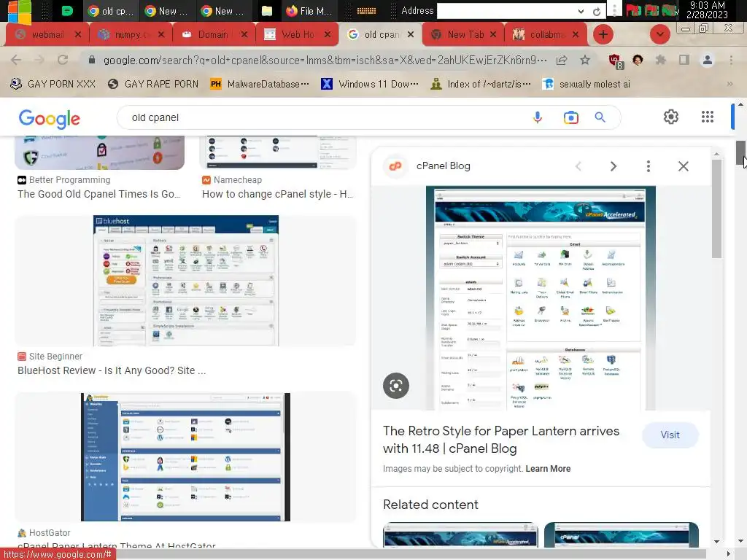
Task: Open the File M... Firefox taskbar window
Action: coord(309,11)
